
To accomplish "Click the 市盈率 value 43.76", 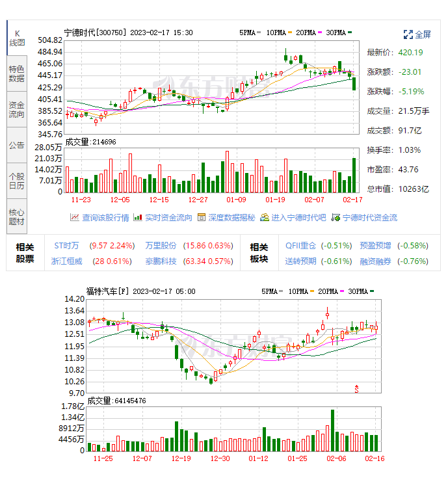I will pyautogui.click(x=408, y=170).
